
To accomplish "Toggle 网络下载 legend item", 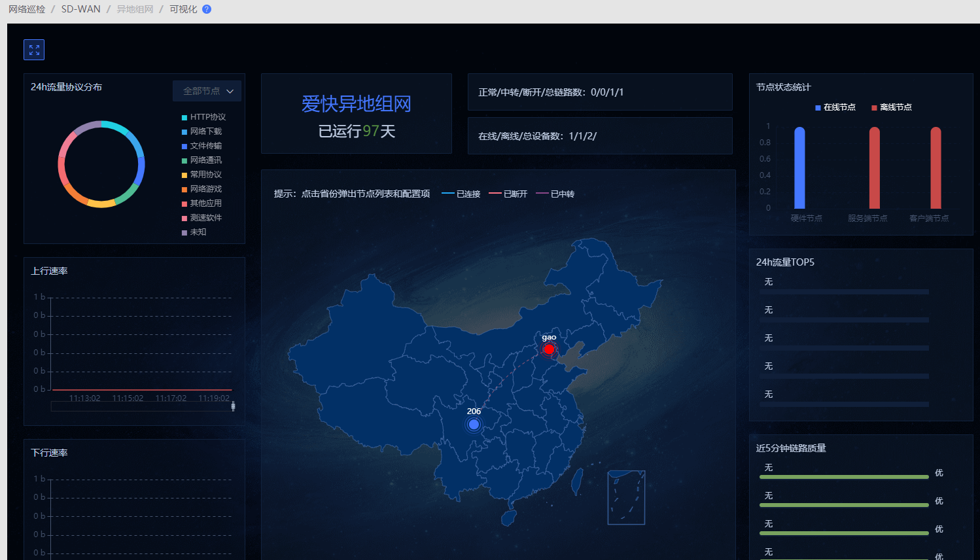I will click(201, 131).
